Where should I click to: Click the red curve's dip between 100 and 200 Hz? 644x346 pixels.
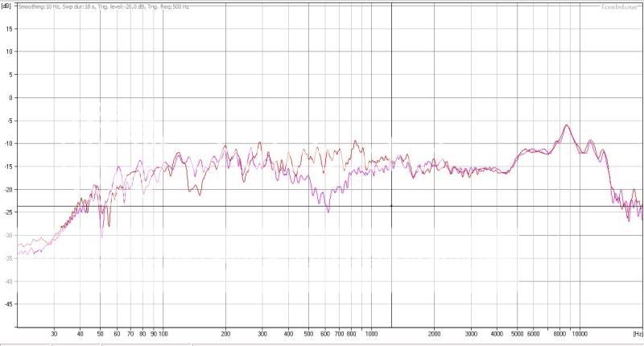click(192, 192)
